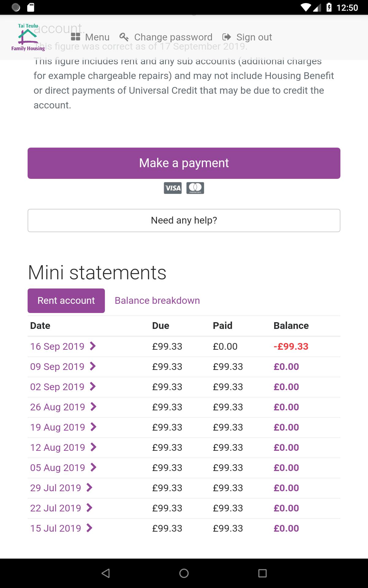This screenshot has height=588, width=368.
Task: Click the Need any help? button
Action: [x=184, y=221]
